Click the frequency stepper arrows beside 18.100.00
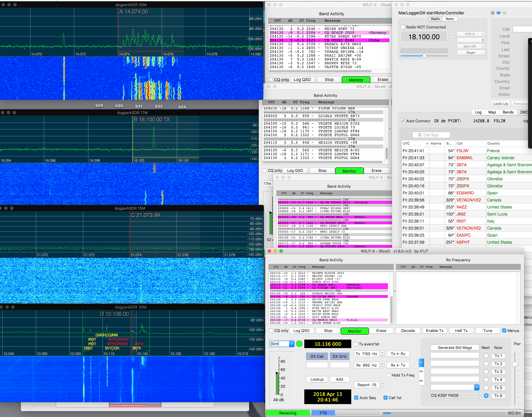The width and height of the screenshot is (532, 417). [452, 37]
